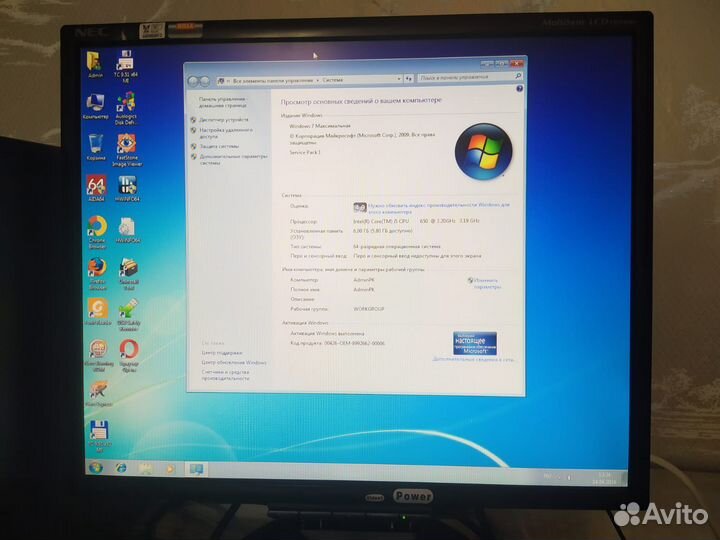720x540 pixels.
Task: Click the Show desktop strip at taskbar end
Action: coord(624,478)
